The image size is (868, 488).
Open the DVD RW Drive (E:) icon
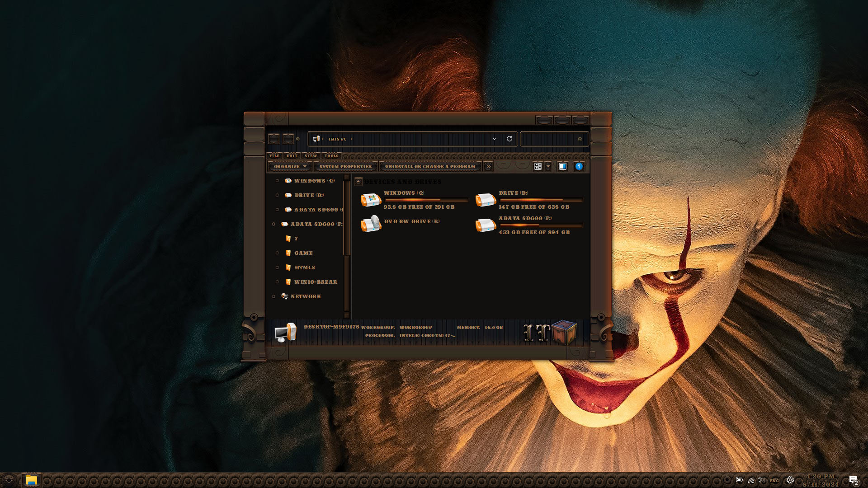[x=371, y=223]
